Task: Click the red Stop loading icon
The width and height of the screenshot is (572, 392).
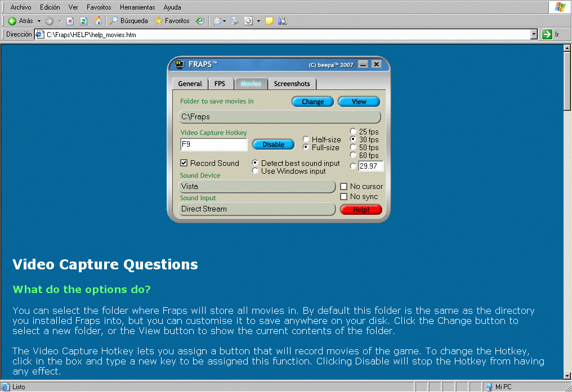Action: (x=70, y=21)
